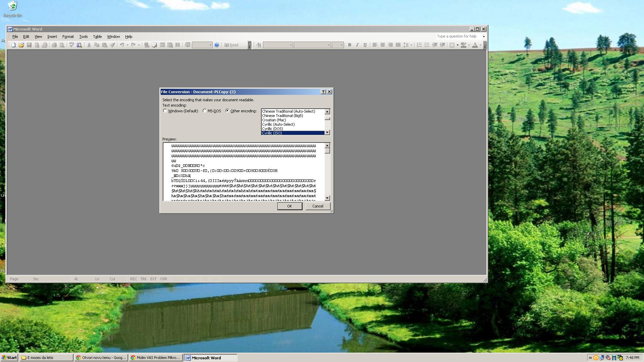Select the Other encoding radio button

[x=227, y=111]
